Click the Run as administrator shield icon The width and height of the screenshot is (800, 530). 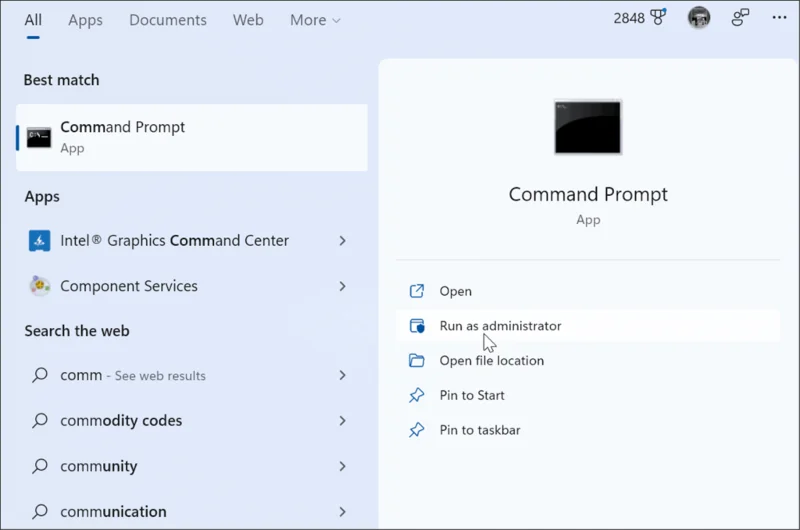[416, 325]
